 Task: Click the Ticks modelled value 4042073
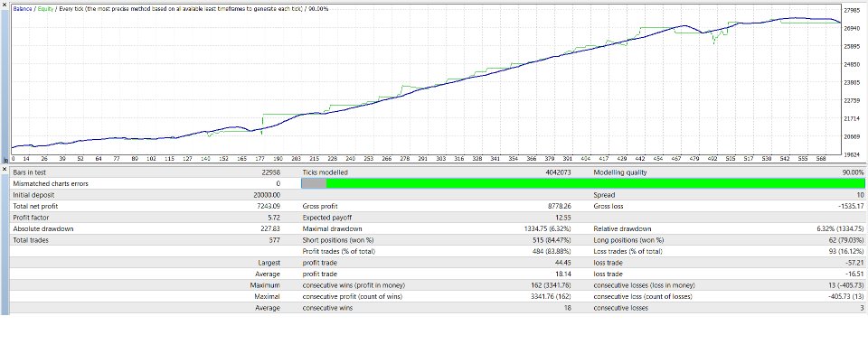tap(558, 172)
